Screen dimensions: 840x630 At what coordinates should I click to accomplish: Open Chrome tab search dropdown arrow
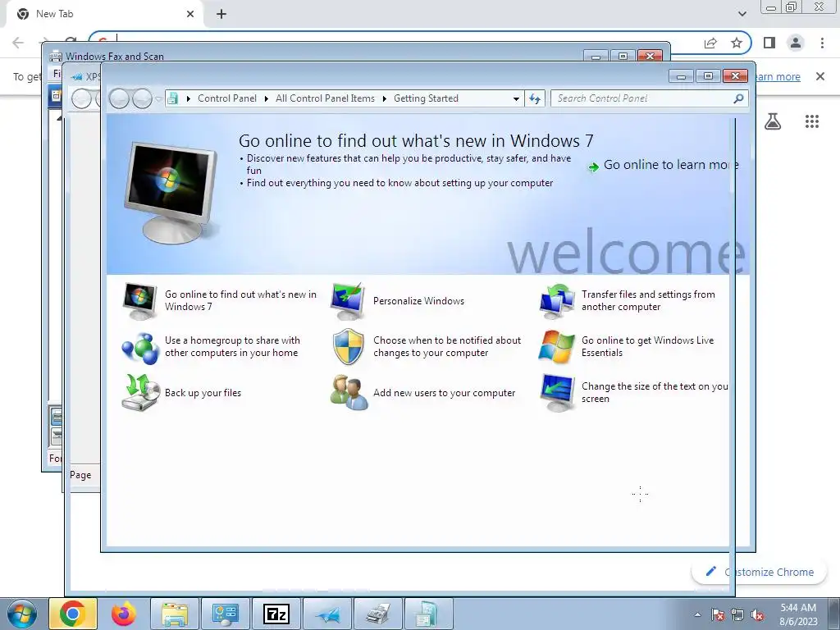coord(742,14)
